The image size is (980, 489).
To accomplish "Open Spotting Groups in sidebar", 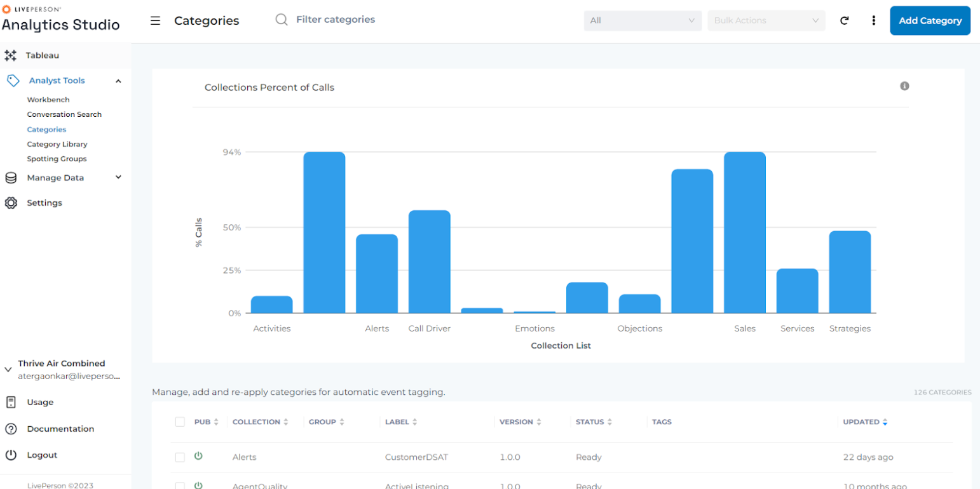I will click(x=57, y=159).
